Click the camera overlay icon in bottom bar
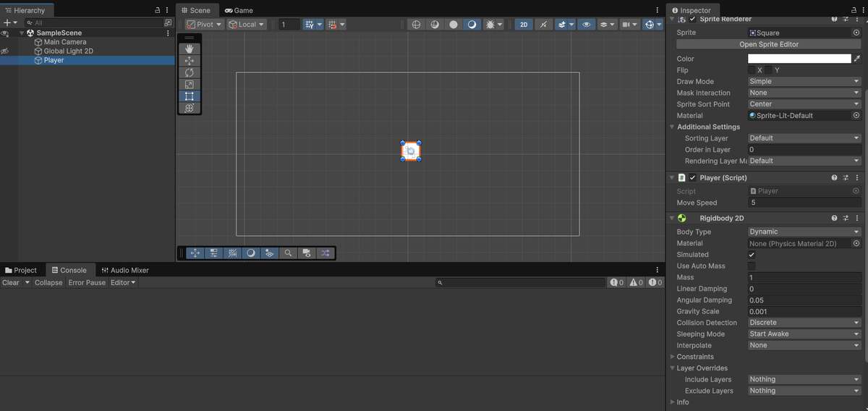Image resolution: width=868 pixels, height=411 pixels. [307, 253]
